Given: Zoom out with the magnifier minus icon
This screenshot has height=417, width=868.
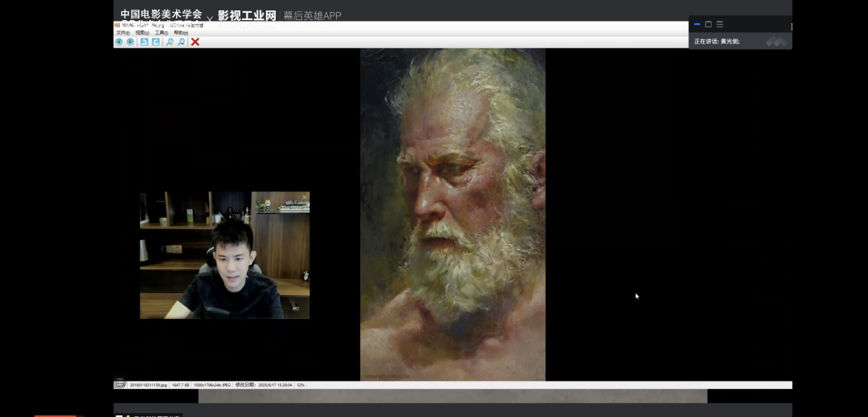Looking at the screenshot, I should (182, 42).
